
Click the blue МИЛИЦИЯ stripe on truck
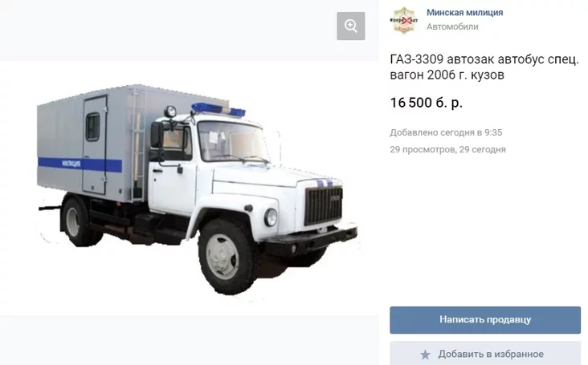click(80, 164)
